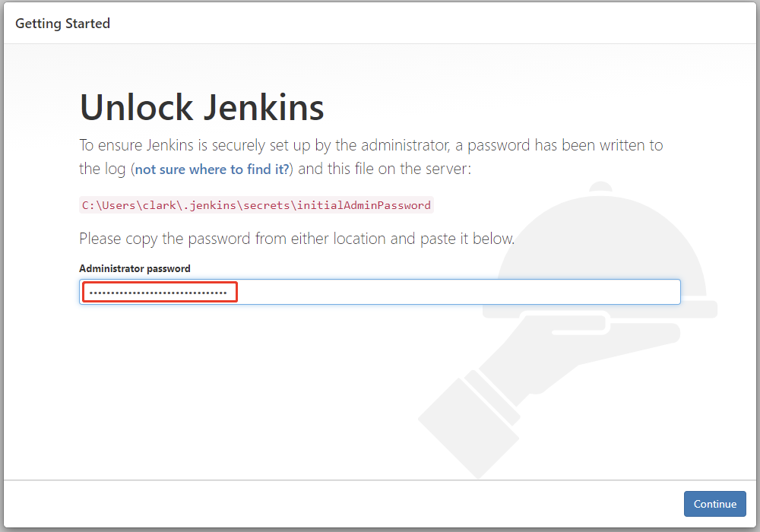Click the "Administrator password" field label
The image size is (760, 532).
point(135,268)
